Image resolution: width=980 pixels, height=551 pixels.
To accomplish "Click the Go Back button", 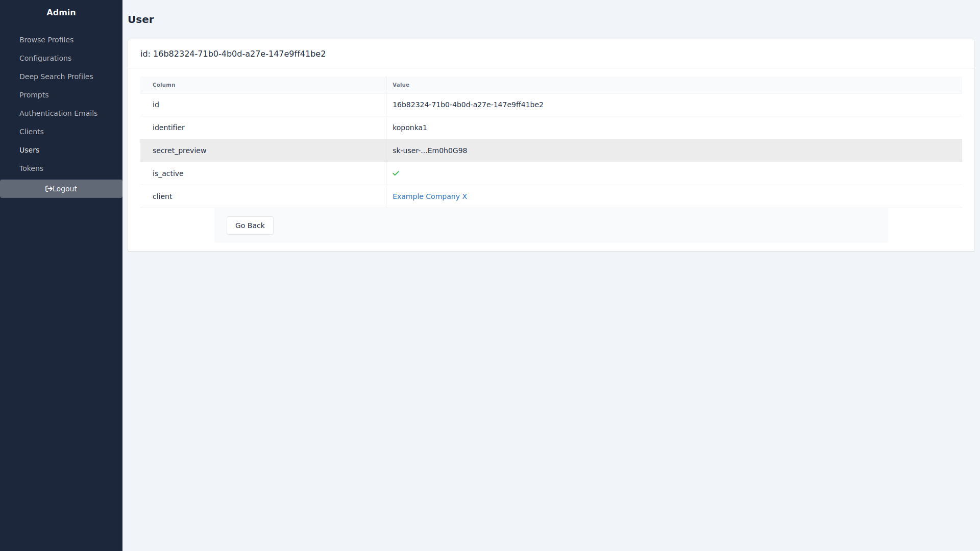I will coord(250,226).
